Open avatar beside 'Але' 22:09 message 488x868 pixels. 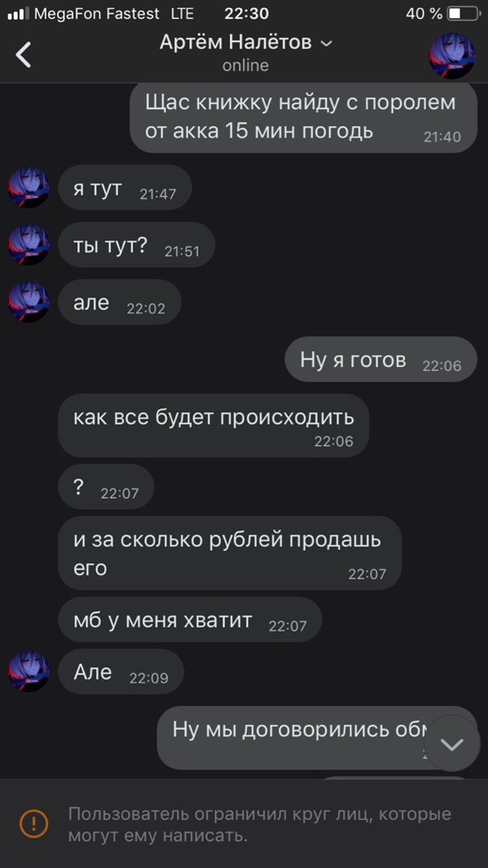pyautogui.click(x=29, y=671)
